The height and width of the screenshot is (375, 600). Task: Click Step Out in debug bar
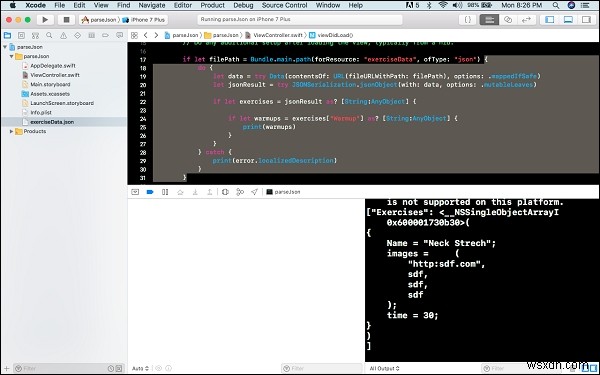coord(210,192)
